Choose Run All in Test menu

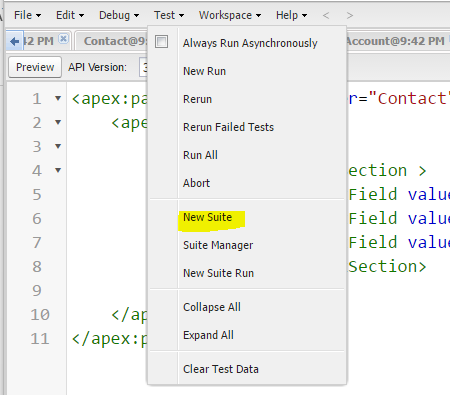coord(247,155)
